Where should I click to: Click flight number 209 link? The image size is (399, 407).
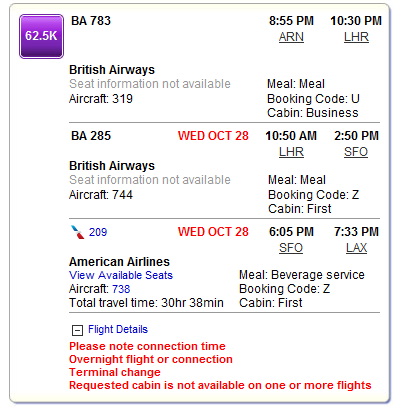click(x=98, y=232)
